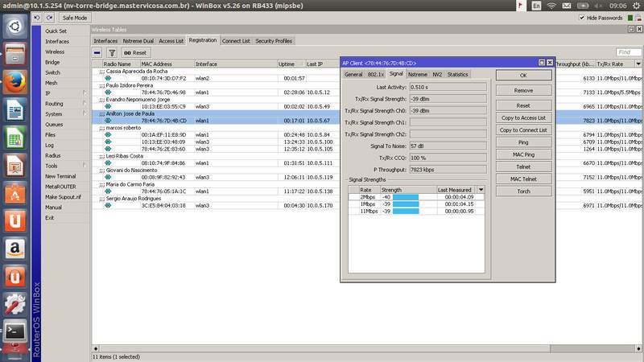Screen dimensions: 644x362
Task: Open LibreOffice Impress from the dock
Action: click(x=14, y=166)
